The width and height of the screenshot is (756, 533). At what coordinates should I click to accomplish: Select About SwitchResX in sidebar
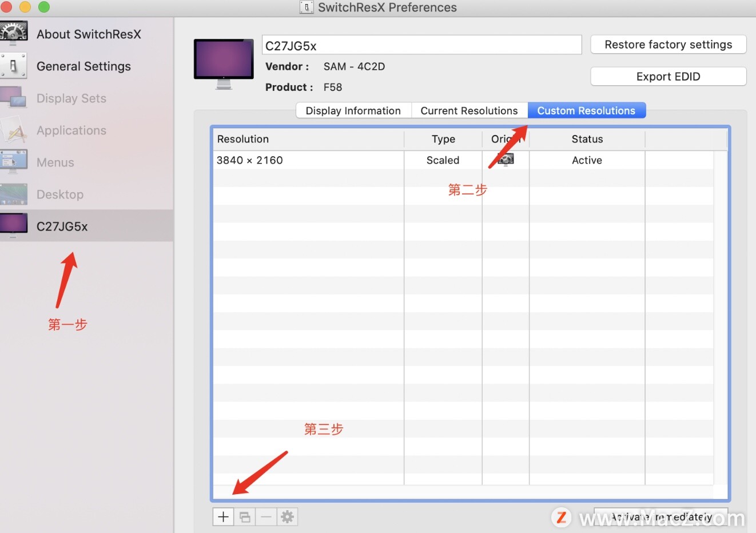point(89,34)
